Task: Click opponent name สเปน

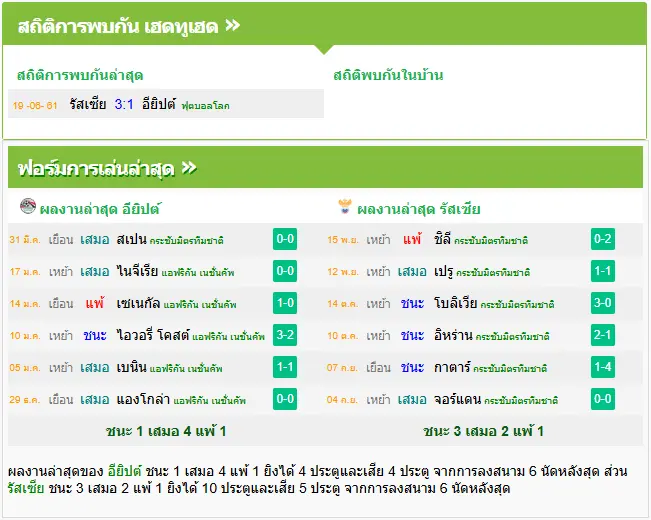Action: (132, 239)
